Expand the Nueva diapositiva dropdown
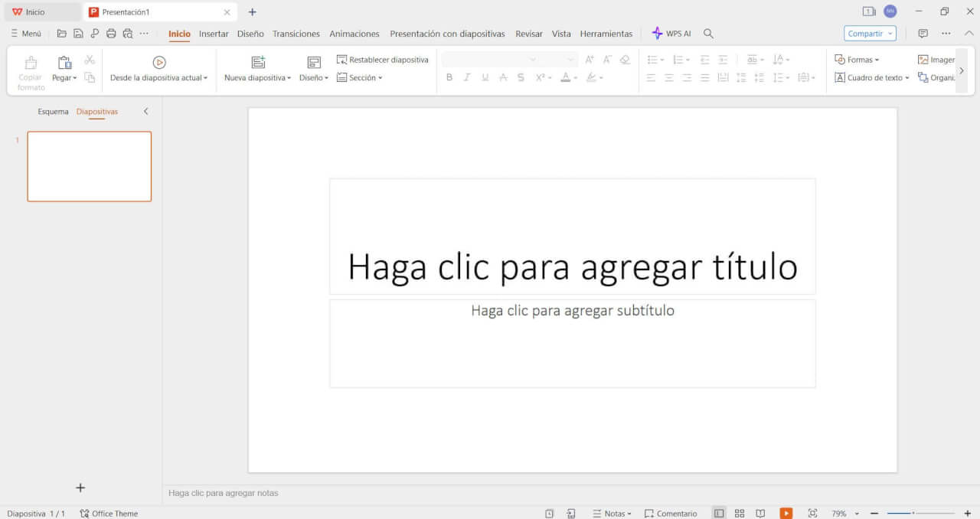 coord(289,78)
